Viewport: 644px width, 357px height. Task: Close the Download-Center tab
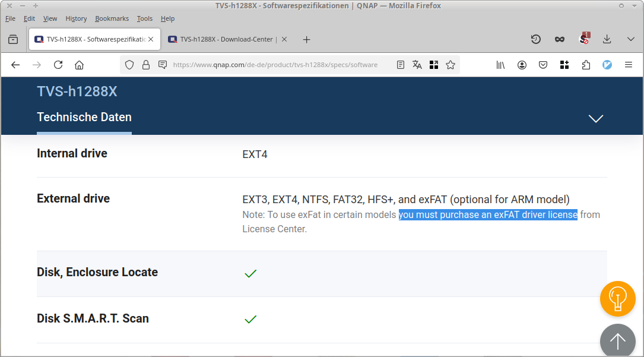point(284,39)
